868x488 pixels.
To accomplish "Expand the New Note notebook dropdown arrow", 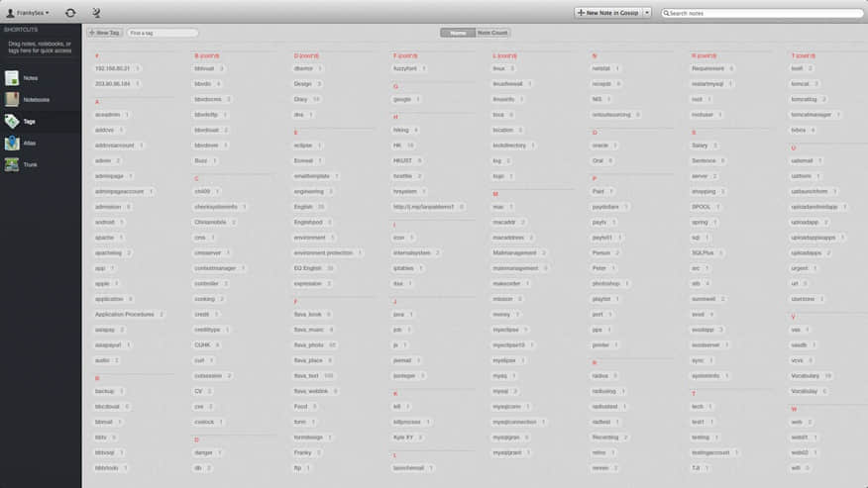I will (x=647, y=13).
